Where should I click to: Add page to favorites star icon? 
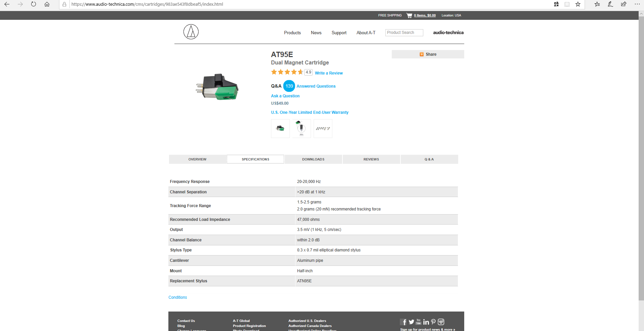coord(578,4)
